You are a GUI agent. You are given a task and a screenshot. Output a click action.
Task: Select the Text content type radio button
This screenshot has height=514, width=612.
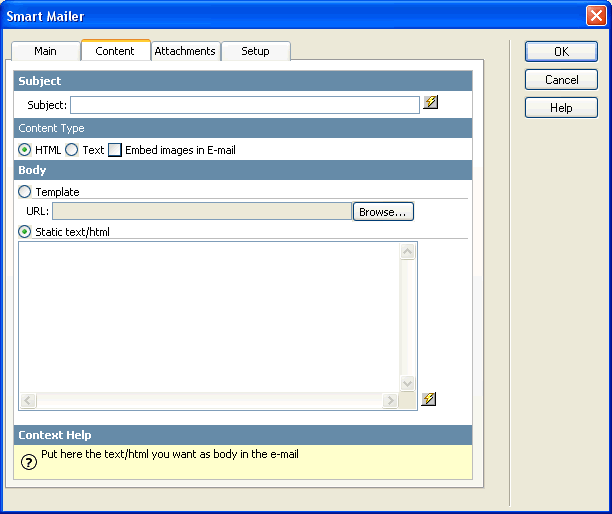tap(71, 149)
